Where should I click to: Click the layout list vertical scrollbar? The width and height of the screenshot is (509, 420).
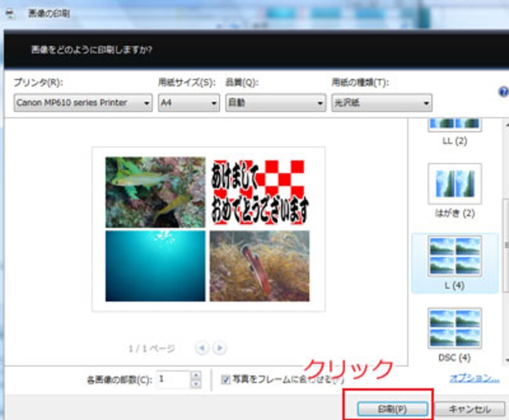(506, 242)
